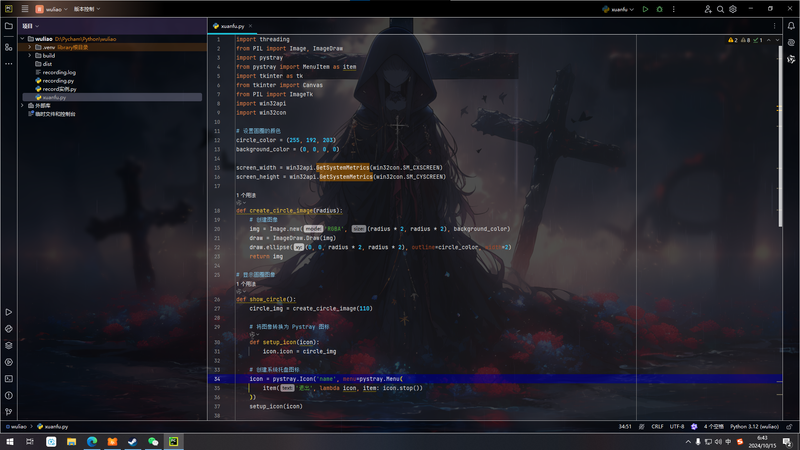The width and height of the screenshot is (800, 450).
Task: Close the xuanfu.py tab
Action: (251, 26)
